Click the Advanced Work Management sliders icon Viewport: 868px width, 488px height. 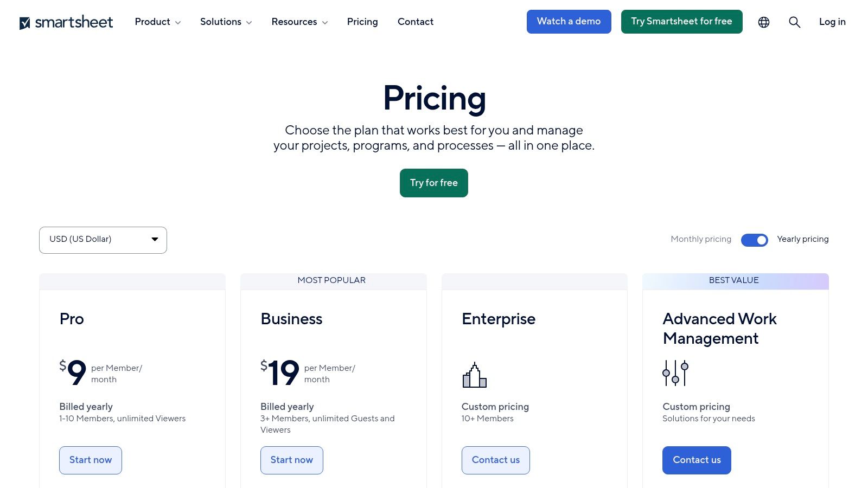[x=675, y=373]
